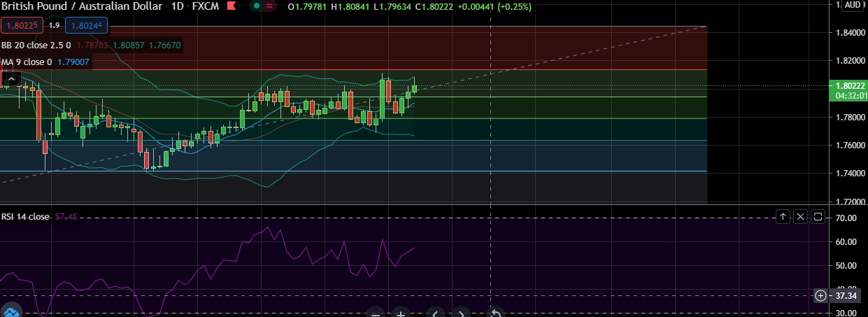Click the FXCM exchange label
The image size is (868, 317).
point(207,7)
